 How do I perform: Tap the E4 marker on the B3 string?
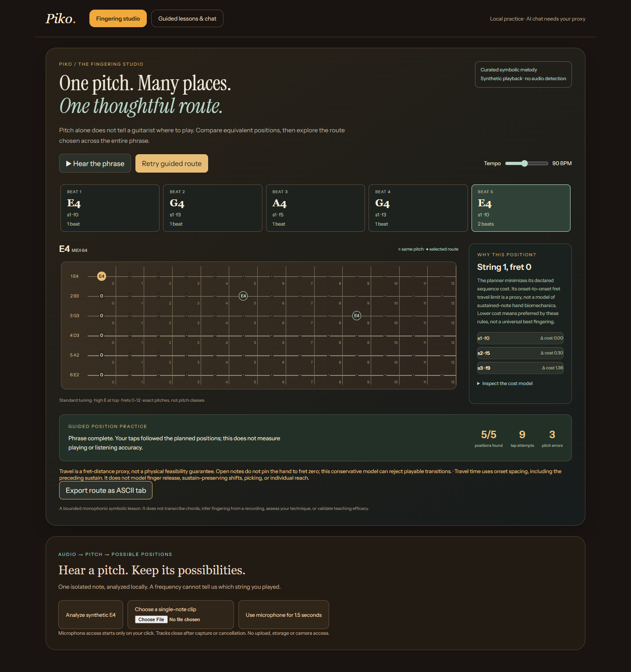click(243, 296)
